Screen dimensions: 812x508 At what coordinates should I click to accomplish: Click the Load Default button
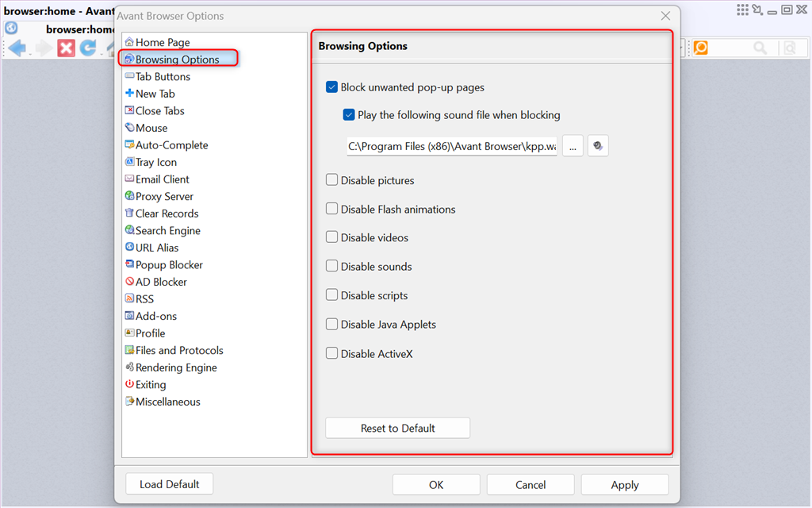point(170,484)
